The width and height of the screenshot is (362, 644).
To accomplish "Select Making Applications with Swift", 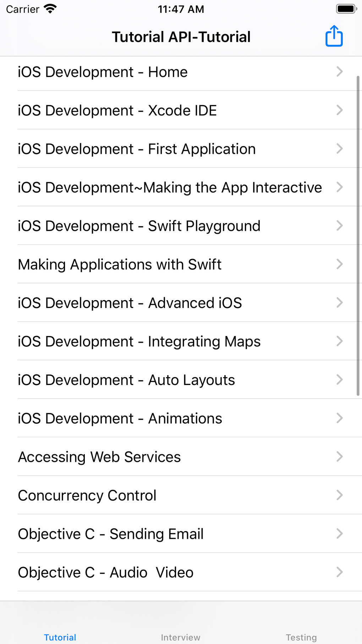I will [120, 265].
